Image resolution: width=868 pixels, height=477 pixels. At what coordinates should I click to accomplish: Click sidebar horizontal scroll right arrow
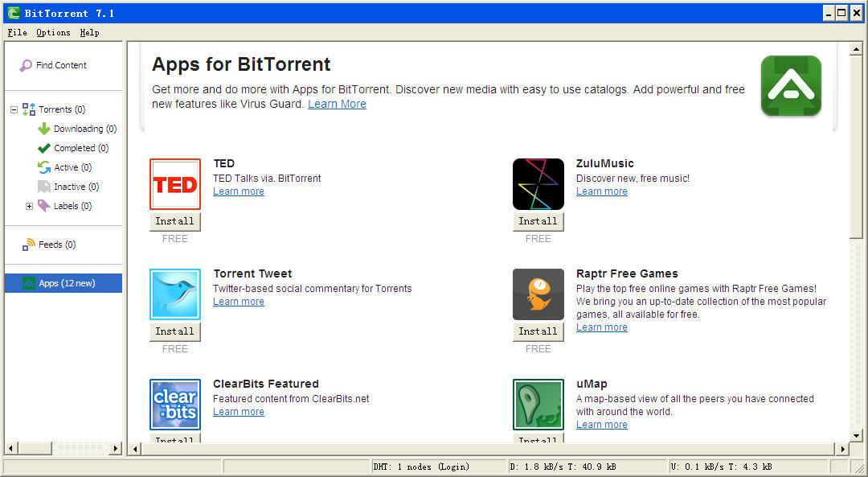click(115, 448)
